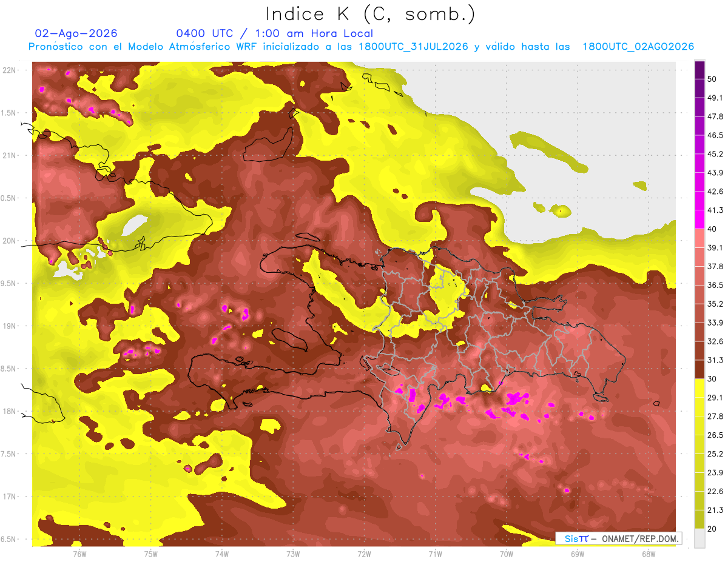The image size is (728, 562).
Task: Click the colorbar value '30'
Action: click(712, 379)
